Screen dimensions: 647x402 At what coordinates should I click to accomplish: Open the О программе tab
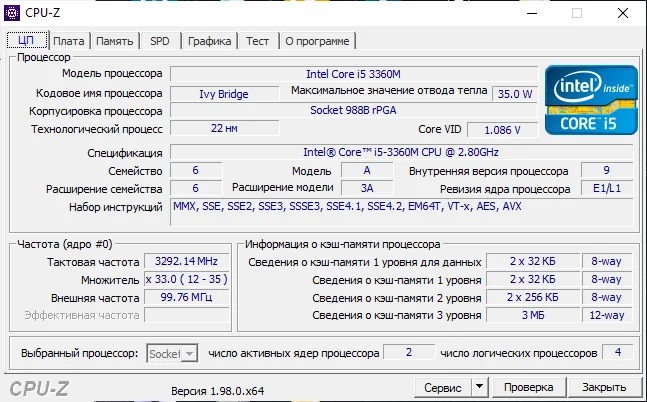[317, 41]
